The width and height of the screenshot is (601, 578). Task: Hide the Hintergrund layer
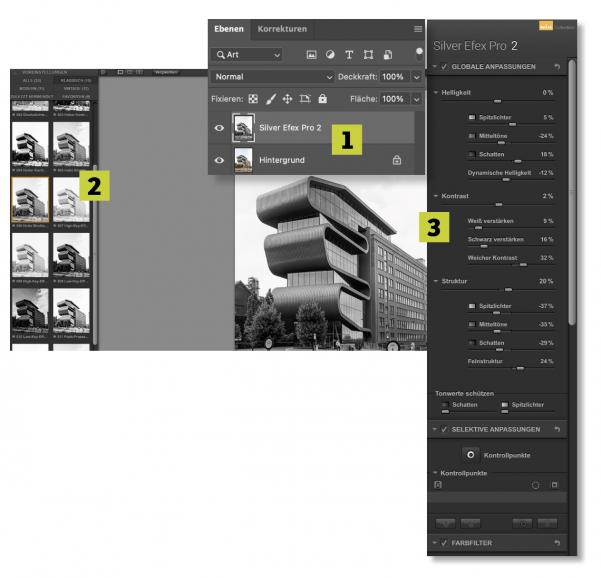click(x=219, y=160)
